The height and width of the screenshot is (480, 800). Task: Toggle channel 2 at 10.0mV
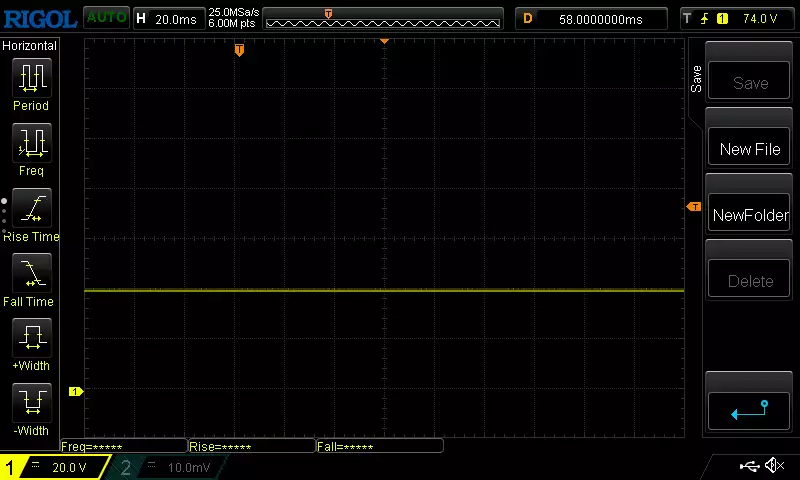pos(168,467)
